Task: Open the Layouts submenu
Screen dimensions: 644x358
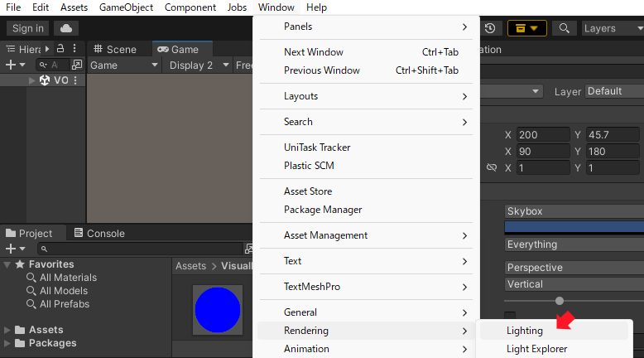Action: (366, 96)
